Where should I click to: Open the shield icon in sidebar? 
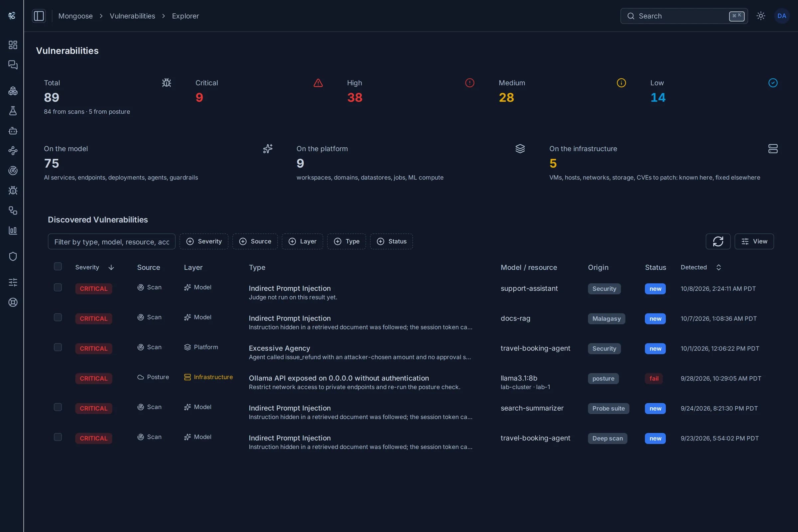tap(13, 256)
